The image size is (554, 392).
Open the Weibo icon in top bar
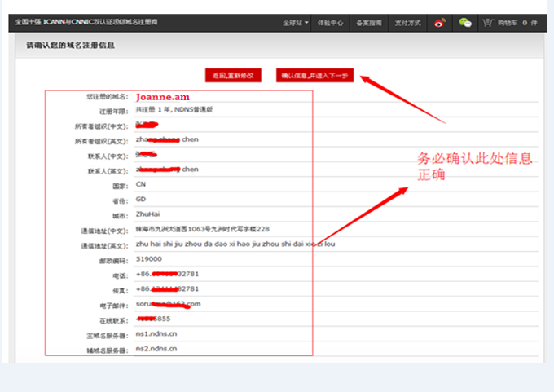pos(438,23)
